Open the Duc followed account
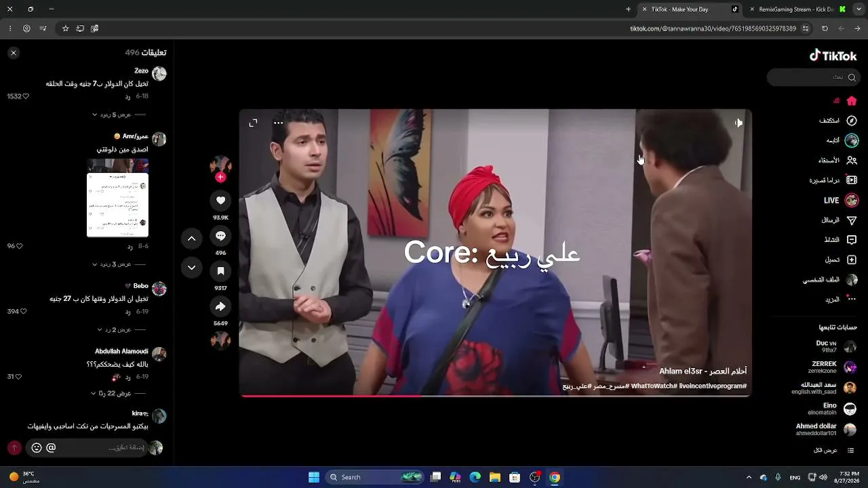This screenshot has height=488, width=868. (x=835, y=346)
